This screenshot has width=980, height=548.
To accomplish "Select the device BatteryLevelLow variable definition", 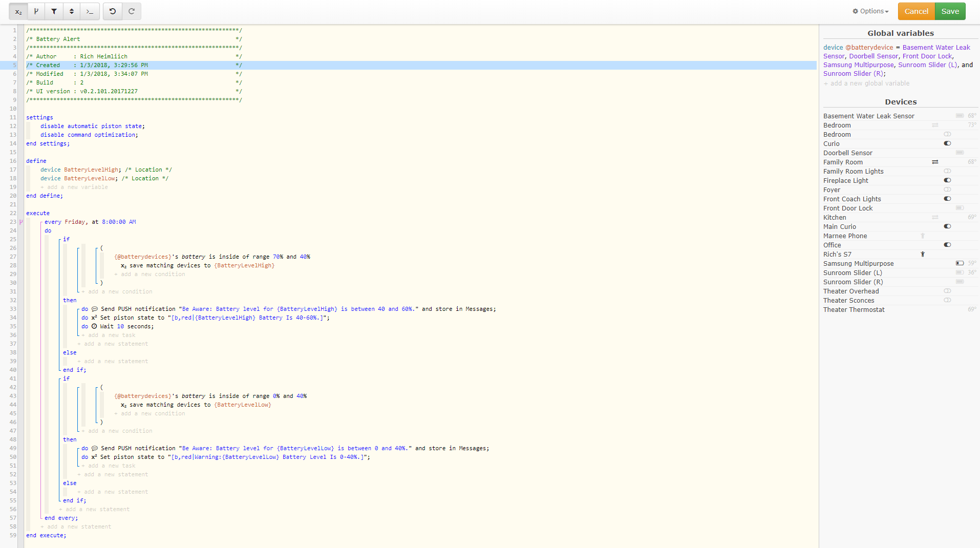I will pos(79,179).
